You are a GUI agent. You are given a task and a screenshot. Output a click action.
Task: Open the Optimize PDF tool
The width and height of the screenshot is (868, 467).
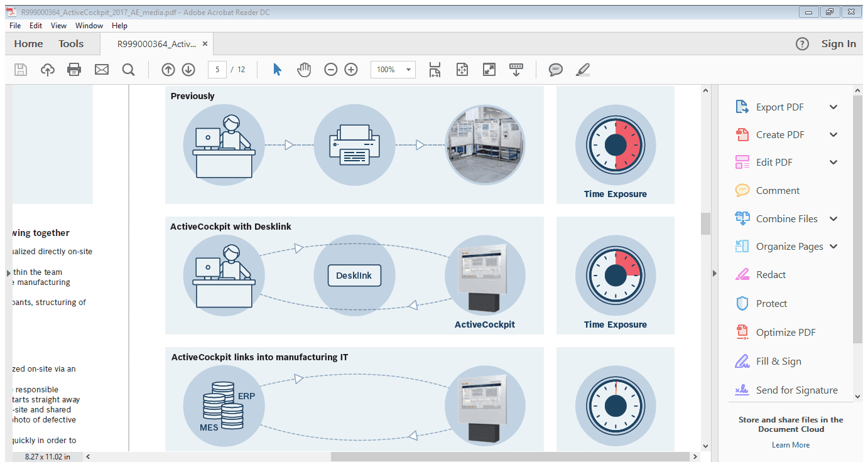(x=786, y=332)
